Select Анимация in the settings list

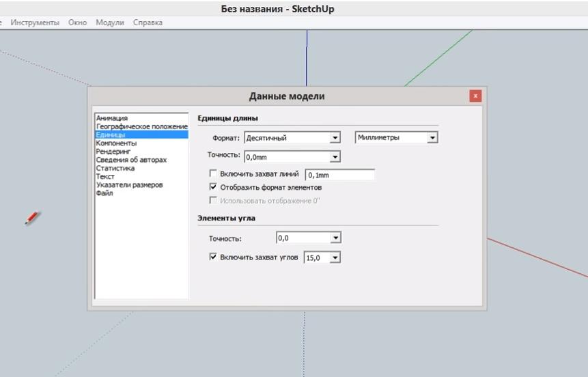(x=142, y=118)
